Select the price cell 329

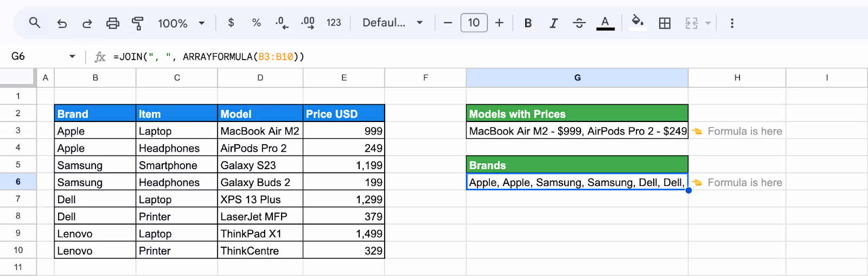(344, 251)
